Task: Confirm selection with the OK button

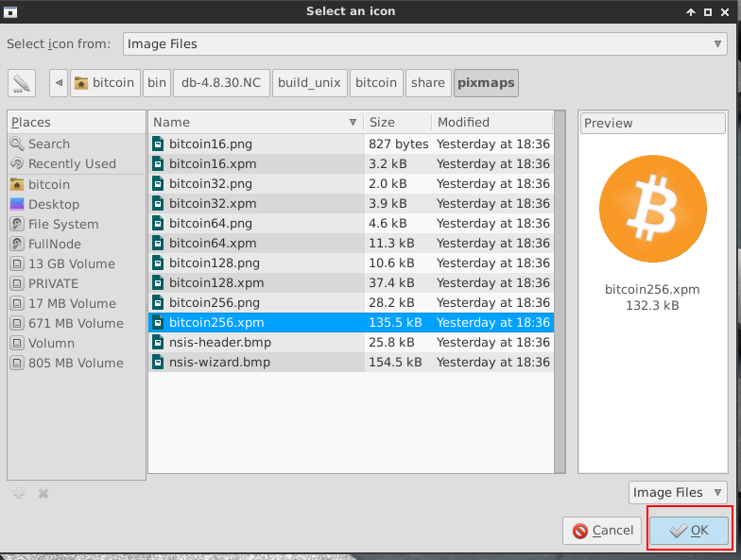Action: (689, 531)
